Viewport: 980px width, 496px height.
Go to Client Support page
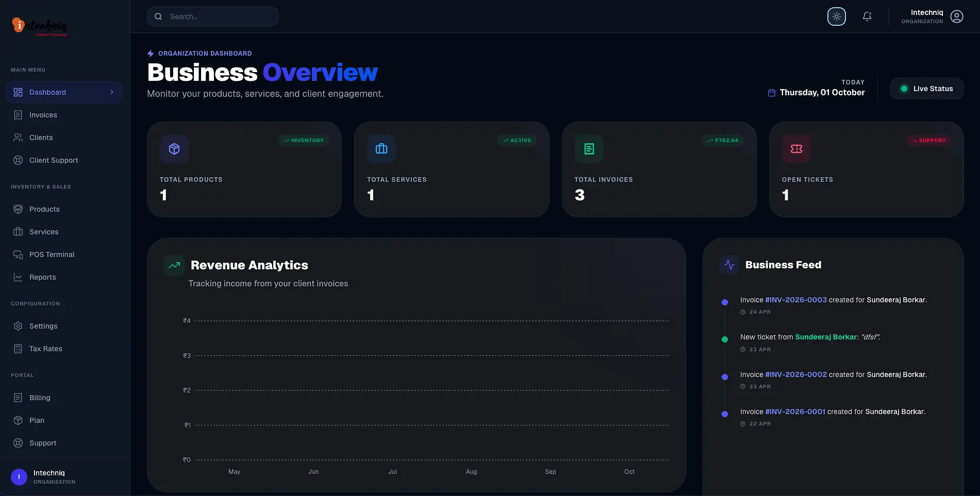tap(64, 160)
